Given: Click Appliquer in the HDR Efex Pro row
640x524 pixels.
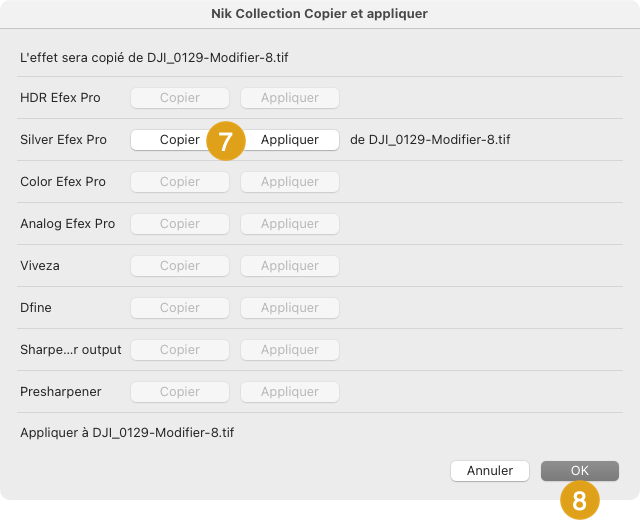Looking at the screenshot, I should [290, 98].
